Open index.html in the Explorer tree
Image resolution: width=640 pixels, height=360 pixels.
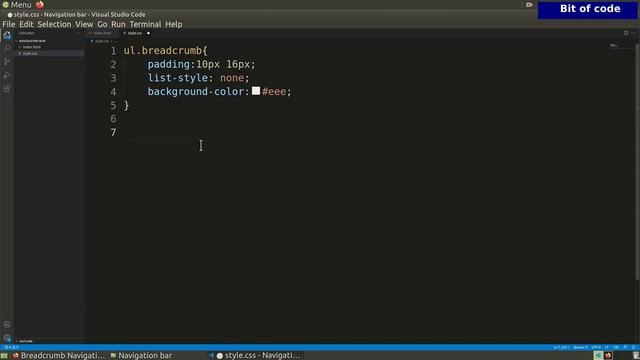(32, 47)
